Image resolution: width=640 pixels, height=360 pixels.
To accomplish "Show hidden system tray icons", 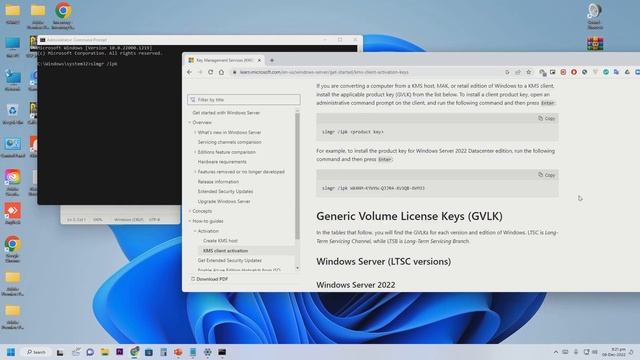I will click(556, 352).
